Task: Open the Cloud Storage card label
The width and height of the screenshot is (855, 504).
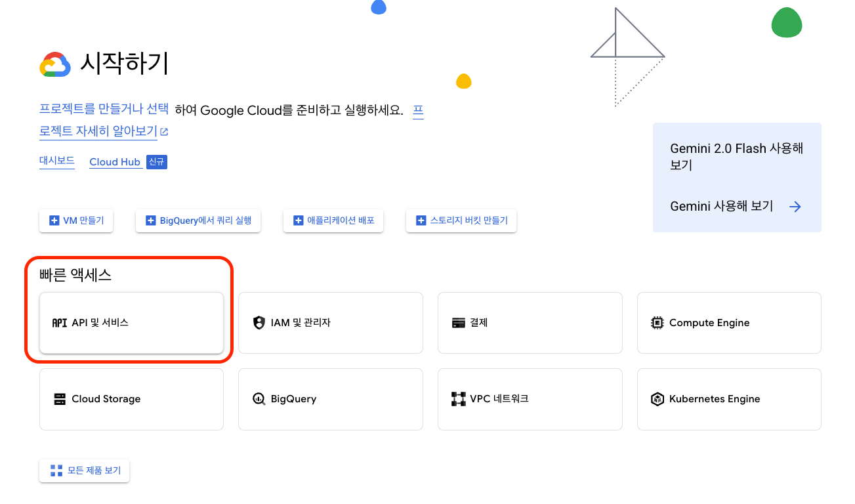Action: 106,399
